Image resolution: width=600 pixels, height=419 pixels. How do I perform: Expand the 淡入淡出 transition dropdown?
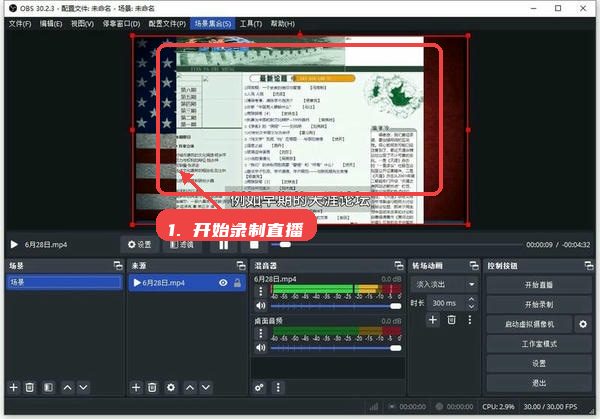click(x=444, y=284)
